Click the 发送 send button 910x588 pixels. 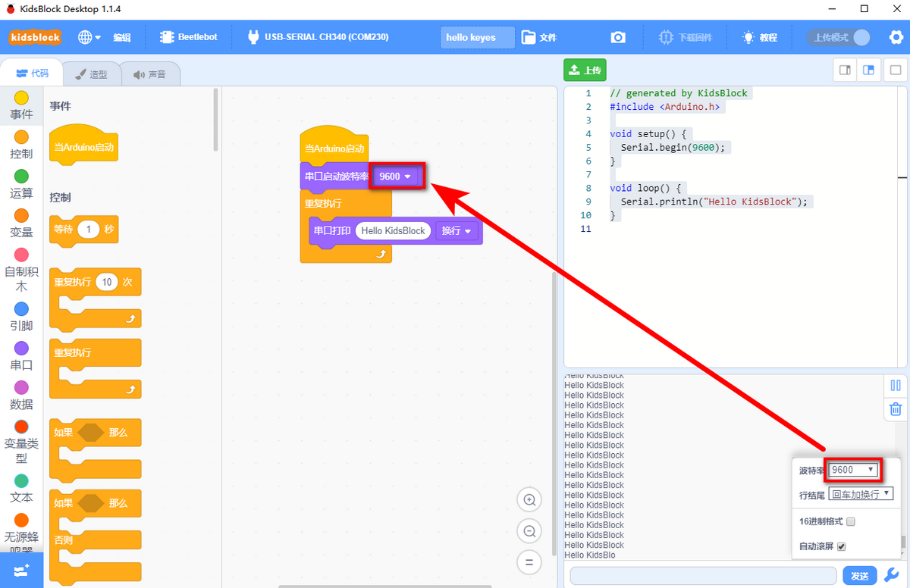pos(859,576)
